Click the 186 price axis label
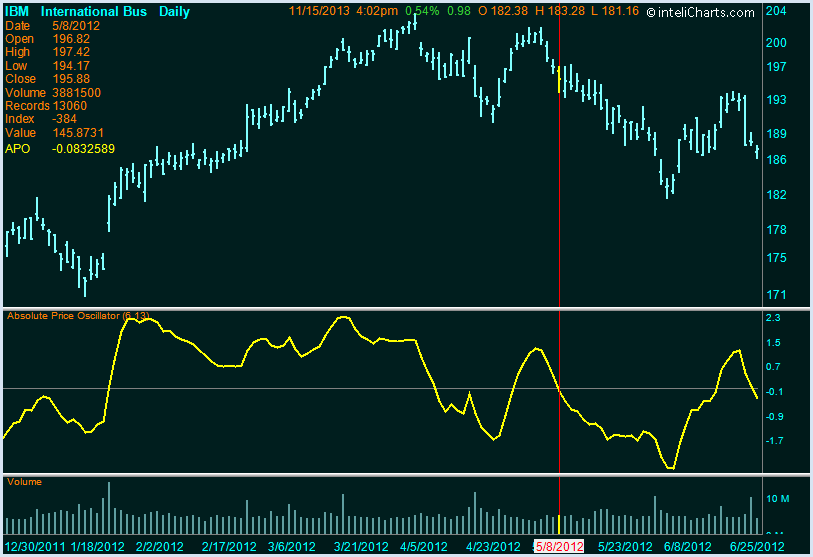813x557 pixels. (776, 160)
